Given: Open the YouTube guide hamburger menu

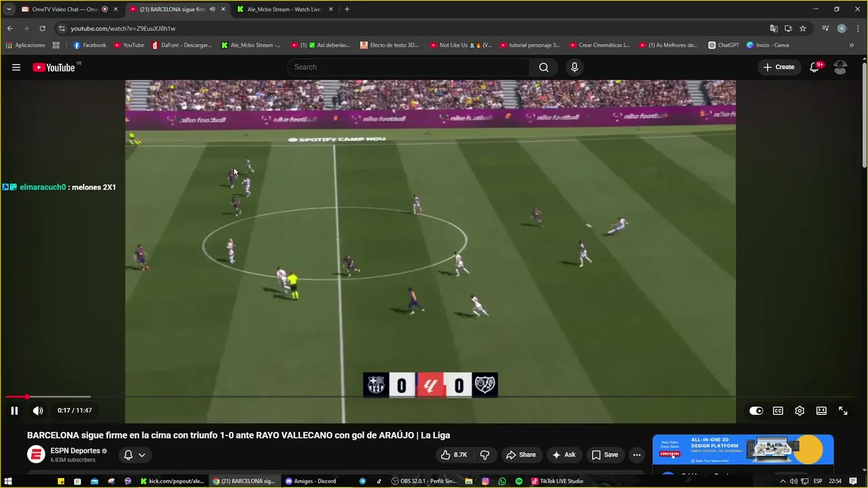Looking at the screenshot, I should click(x=16, y=67).
